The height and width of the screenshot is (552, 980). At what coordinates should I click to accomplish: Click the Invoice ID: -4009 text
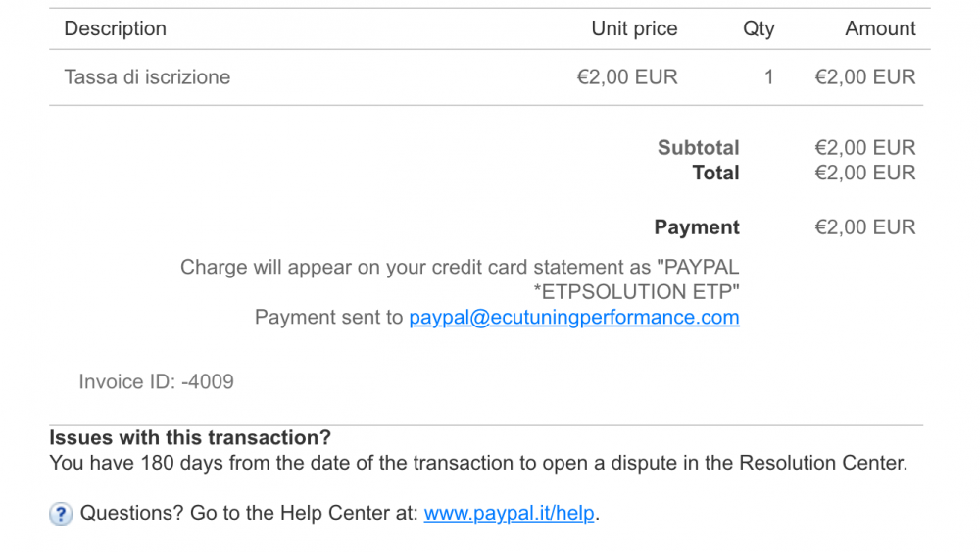pos(156,382)
